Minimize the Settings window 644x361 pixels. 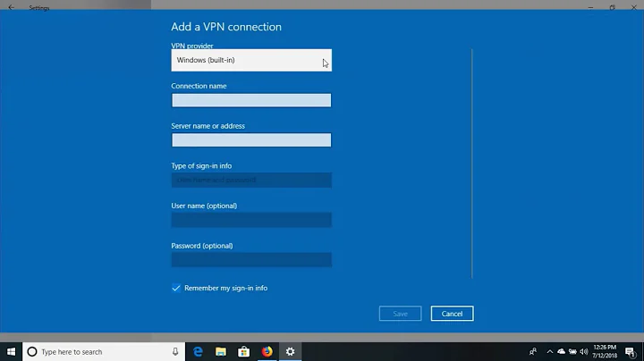tap(590, 7)
